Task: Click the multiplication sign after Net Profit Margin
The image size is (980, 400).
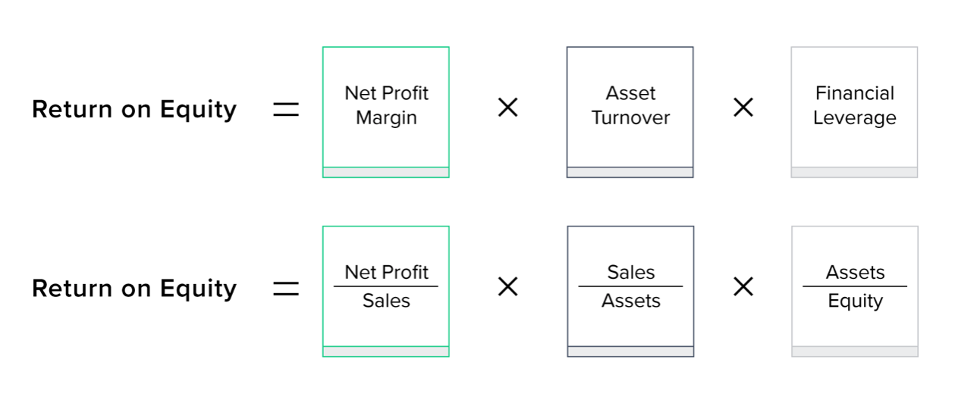Action: [507, 108]
